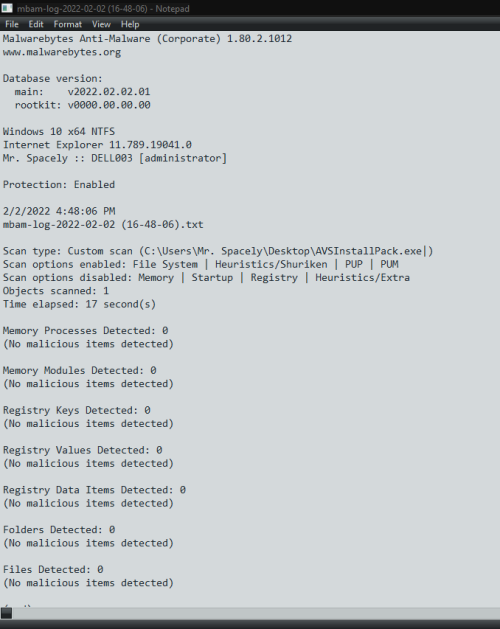Click the Registry Keys Detected: 0 line
Screen dimensions: 500x629
(77, 410)
